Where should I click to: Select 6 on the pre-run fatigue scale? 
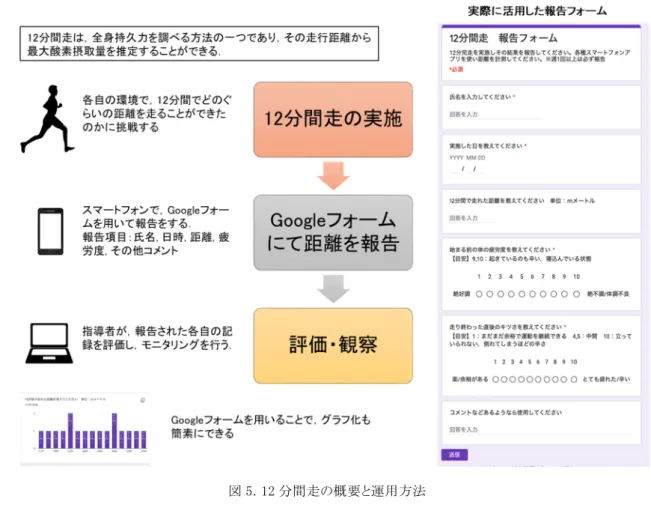click(532, 294)
